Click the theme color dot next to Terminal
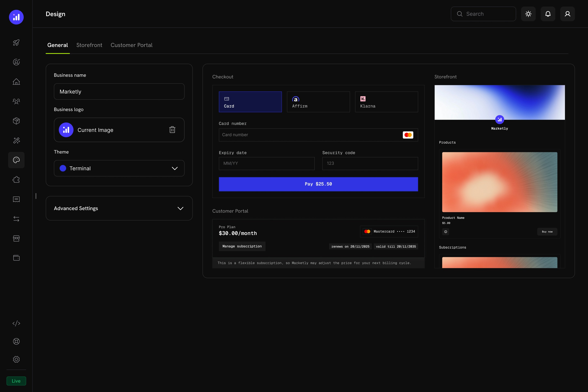 click(x=63, y=168)
